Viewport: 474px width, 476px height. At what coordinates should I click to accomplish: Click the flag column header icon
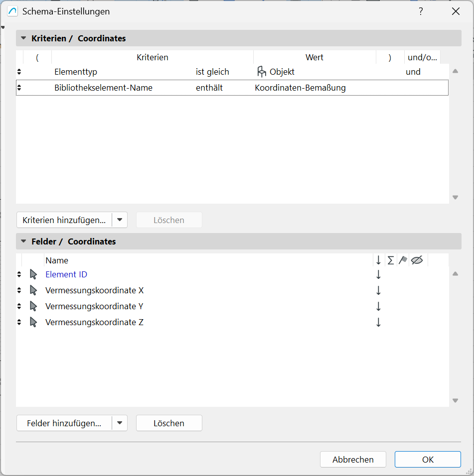pyautogui.click(x=403, y=260)
